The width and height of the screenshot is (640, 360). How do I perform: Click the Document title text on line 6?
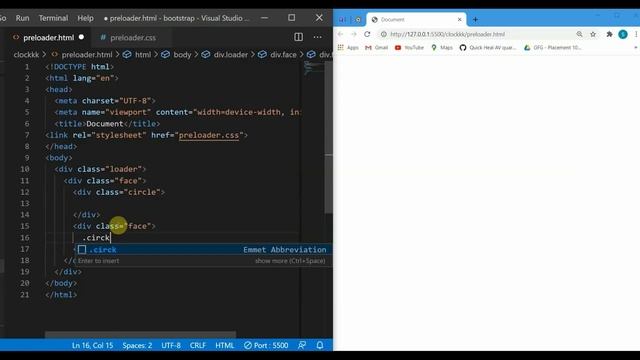coord(104,124)
